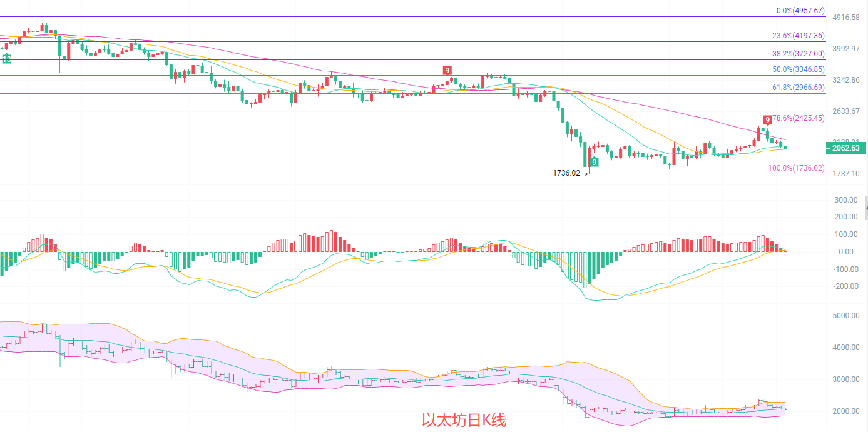Click the 1737.10 price axis label
Viewport: 868px width, 432px height.
point(846,173)
